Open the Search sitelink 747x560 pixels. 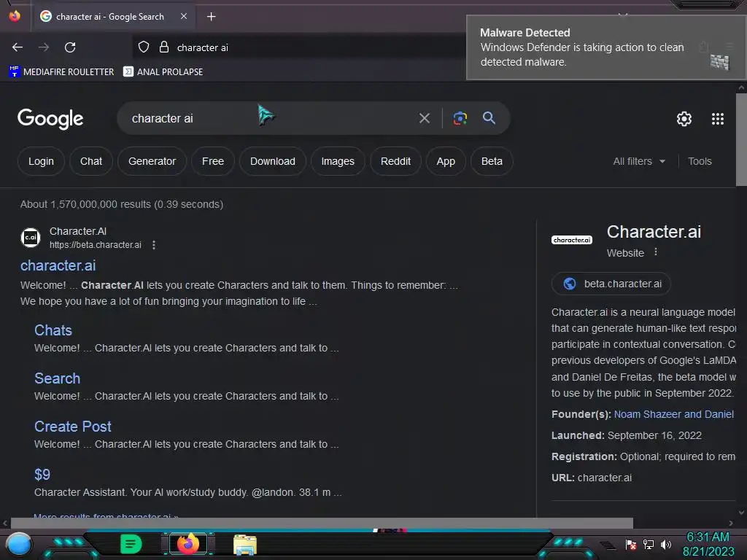57,378
